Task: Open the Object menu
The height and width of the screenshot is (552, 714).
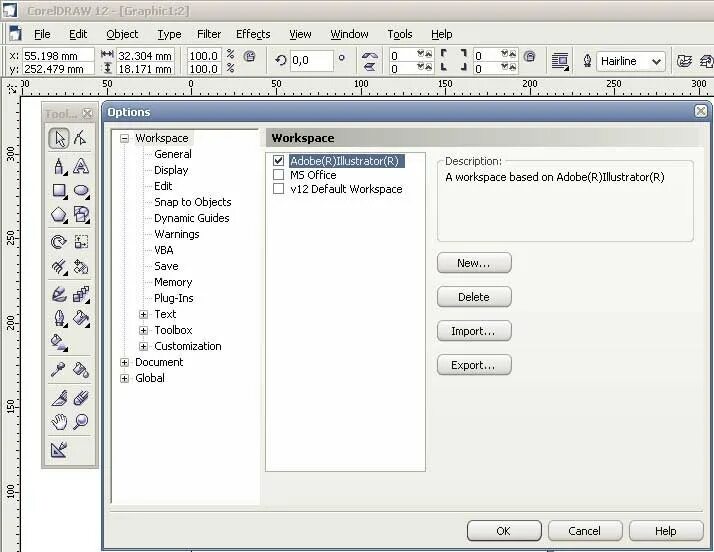Action: pyautogui.click(x=122, y=34)
